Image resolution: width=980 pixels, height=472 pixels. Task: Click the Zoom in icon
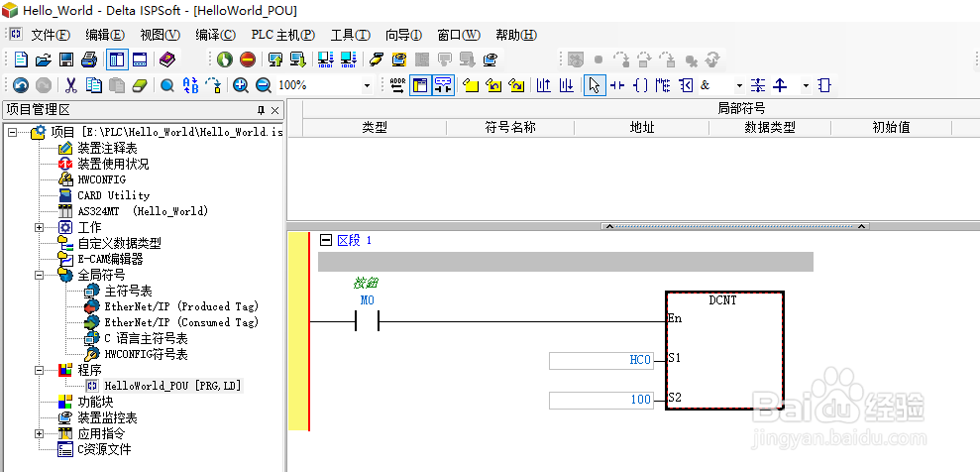coord(241,85)
